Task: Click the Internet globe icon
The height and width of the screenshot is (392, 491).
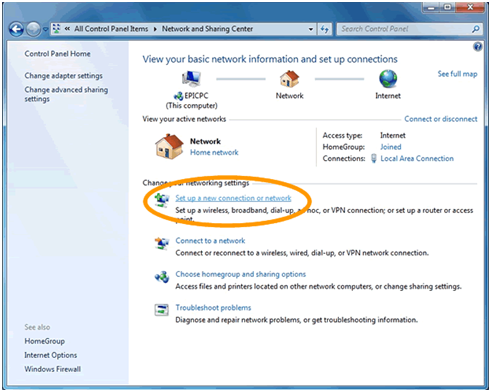Action: coord(388,79)
